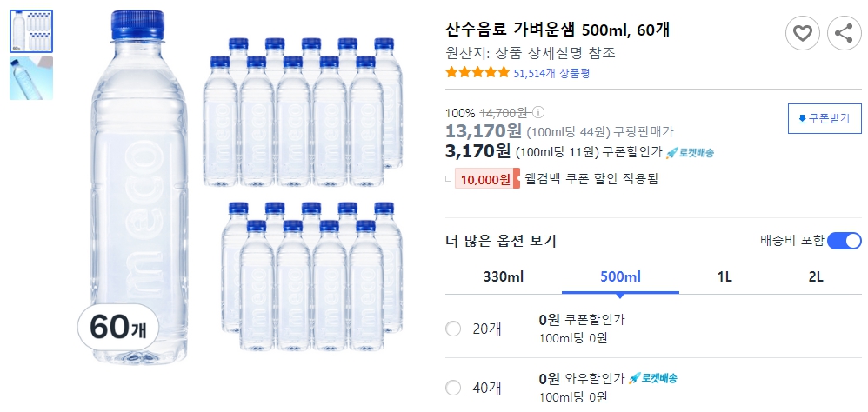Open the 1L size tab

pyautogui.click(x=724, y=277)
